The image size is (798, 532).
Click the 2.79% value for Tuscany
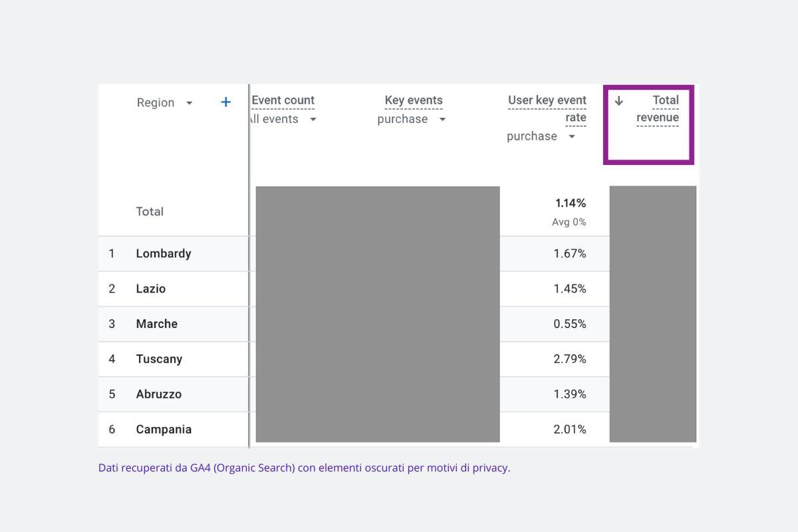(570, 359)
